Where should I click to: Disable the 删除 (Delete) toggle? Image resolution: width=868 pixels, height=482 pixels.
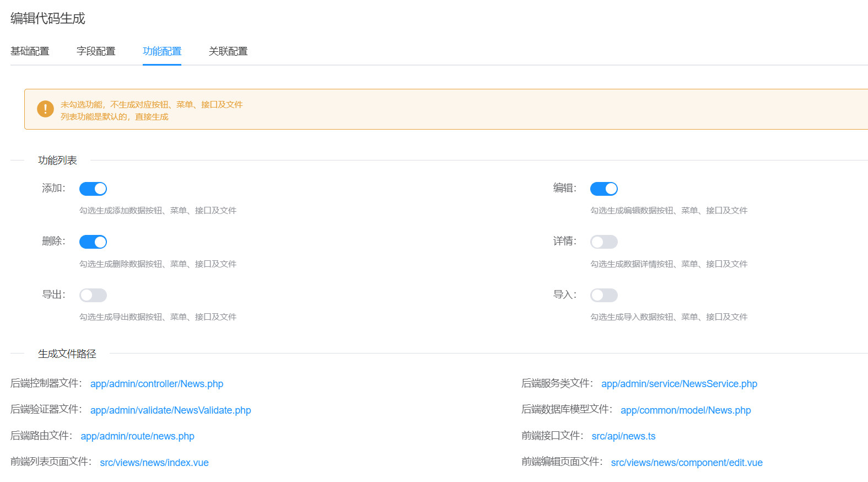pyautogui.click(x=93, y=242)
